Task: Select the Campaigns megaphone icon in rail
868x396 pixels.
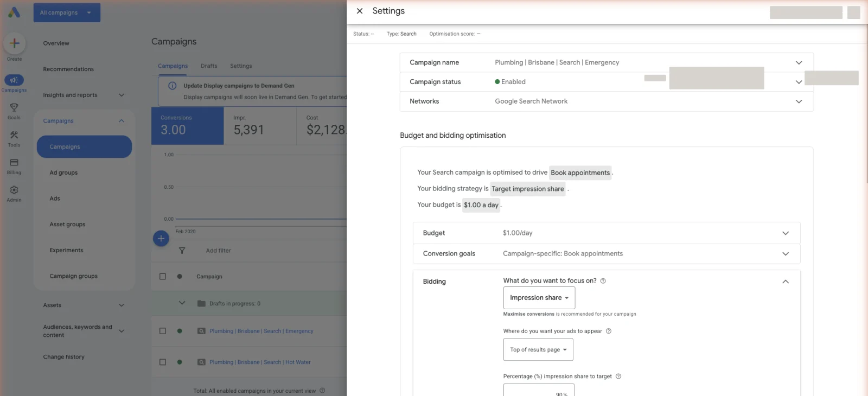Action: 14,80
